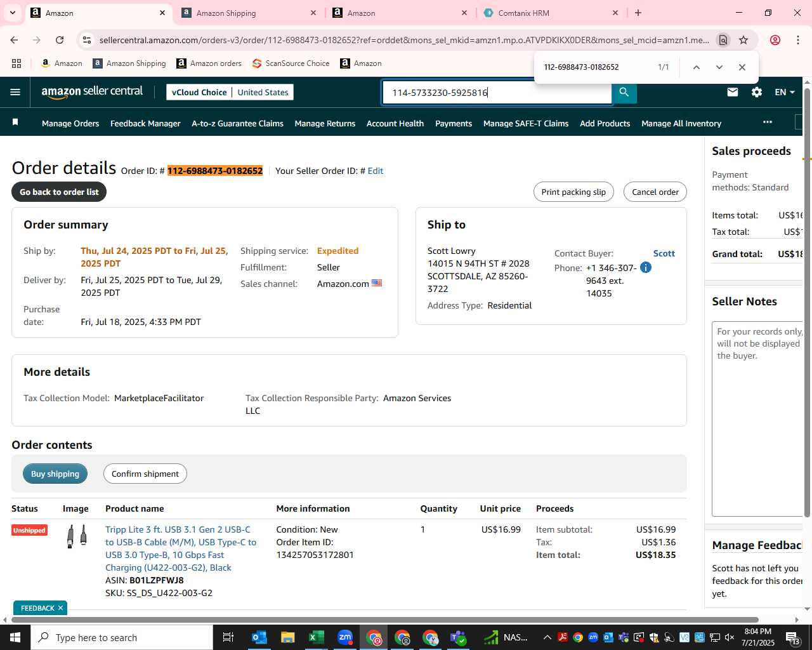Open the tab search dropdown arrow

(13, 13)
